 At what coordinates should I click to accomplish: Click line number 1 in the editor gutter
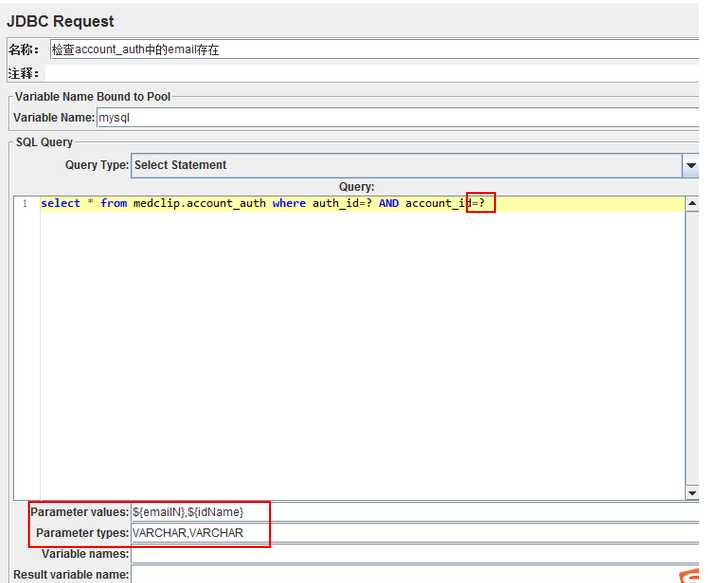coord(25,204)
